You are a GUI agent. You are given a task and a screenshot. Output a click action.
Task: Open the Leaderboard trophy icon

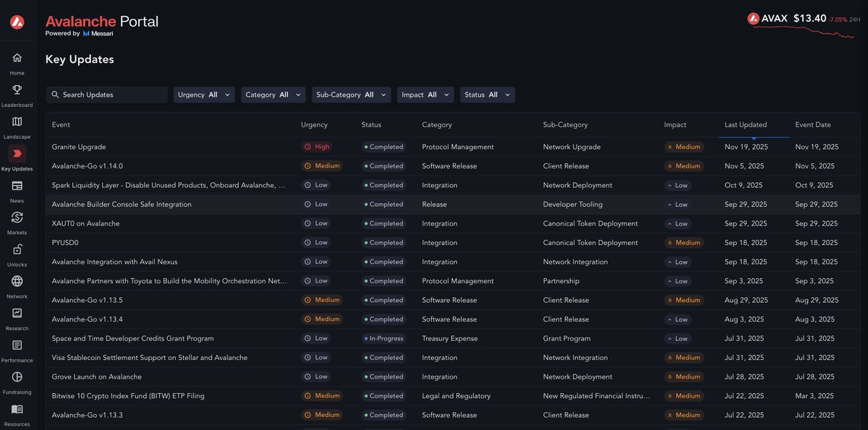tap(17, 90)
